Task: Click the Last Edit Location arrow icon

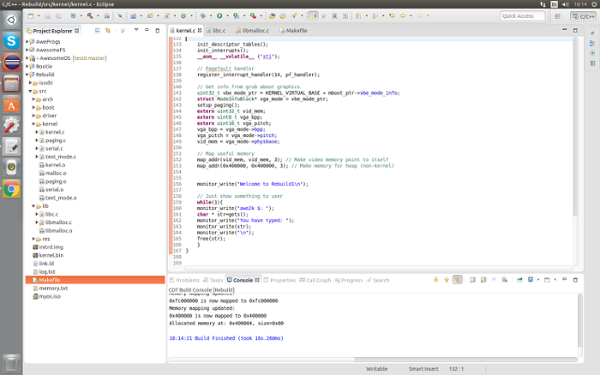Action: click(x=392, y=16)
